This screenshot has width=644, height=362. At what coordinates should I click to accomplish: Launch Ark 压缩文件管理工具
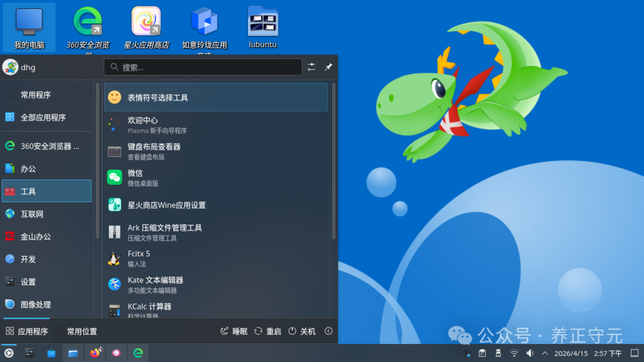pyautogui.click(x=216, y=232)
